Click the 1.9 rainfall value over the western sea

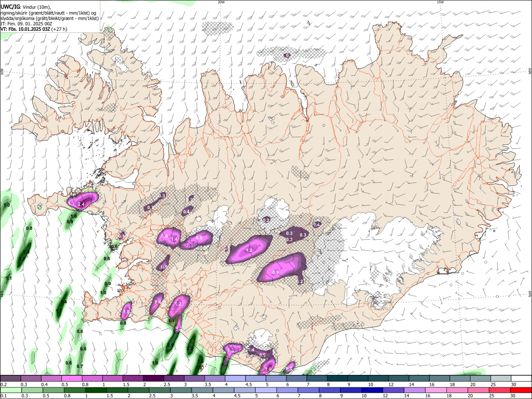tap(26, 252)
